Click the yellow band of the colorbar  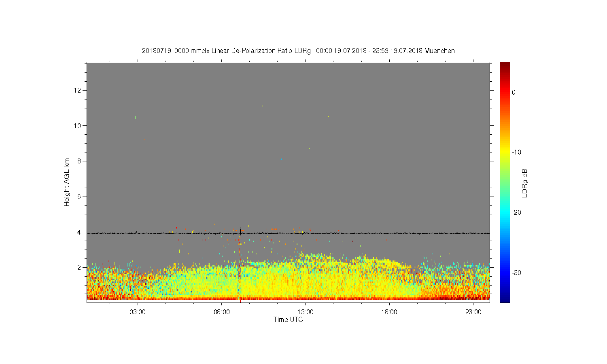coord(505,152)
